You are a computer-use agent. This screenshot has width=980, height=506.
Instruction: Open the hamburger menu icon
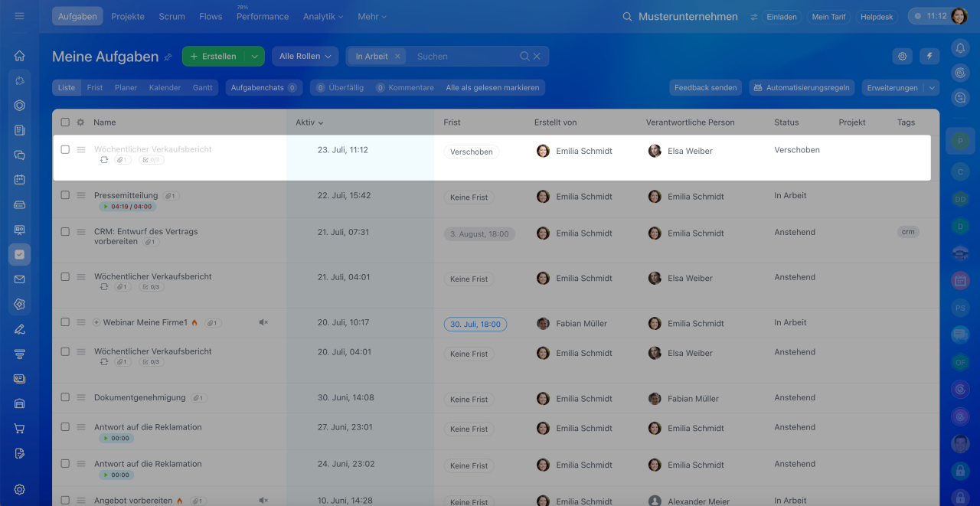[x=19, y=16]
